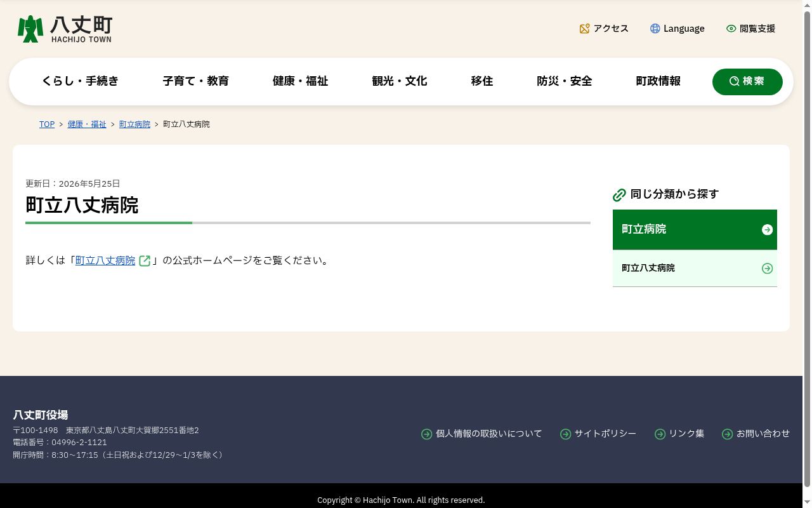
Task: Select 町立八丈病院 text in the sidebar list
Action: pos(648,269)
